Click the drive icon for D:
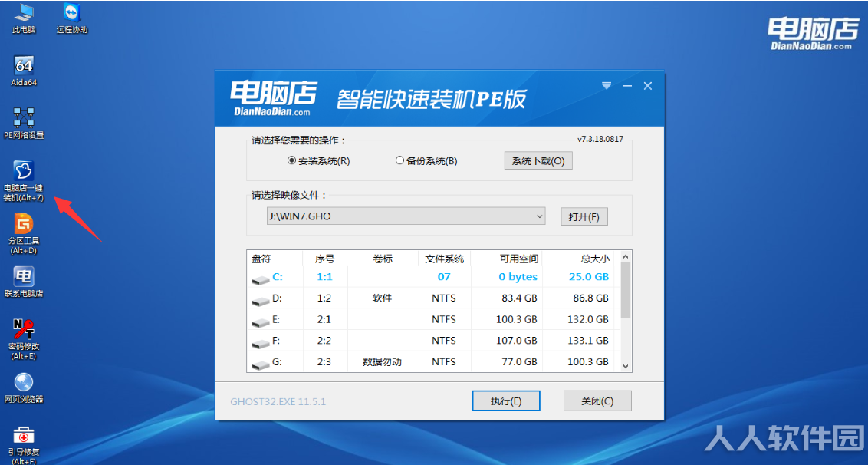Image resolution: width=868 pixels, height=465 pixels. click(260, 302)
